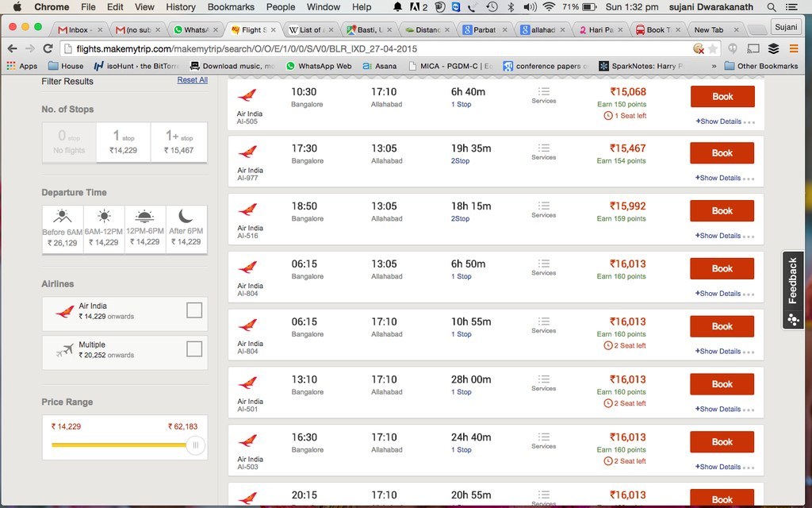Image resolution: width=812 pixels, height=508 pixels.
Task: Click Services icon for 17:30 flight
Action: point(544,148)
